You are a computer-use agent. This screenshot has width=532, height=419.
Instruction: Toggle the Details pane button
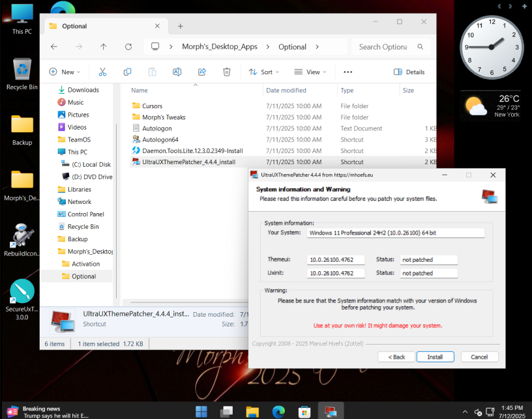coord(409,72)
